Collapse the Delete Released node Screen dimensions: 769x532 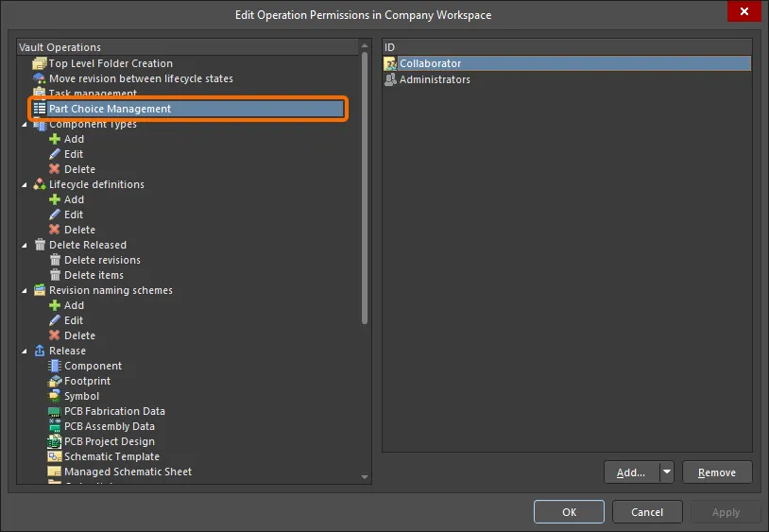(x=24, y=245)
